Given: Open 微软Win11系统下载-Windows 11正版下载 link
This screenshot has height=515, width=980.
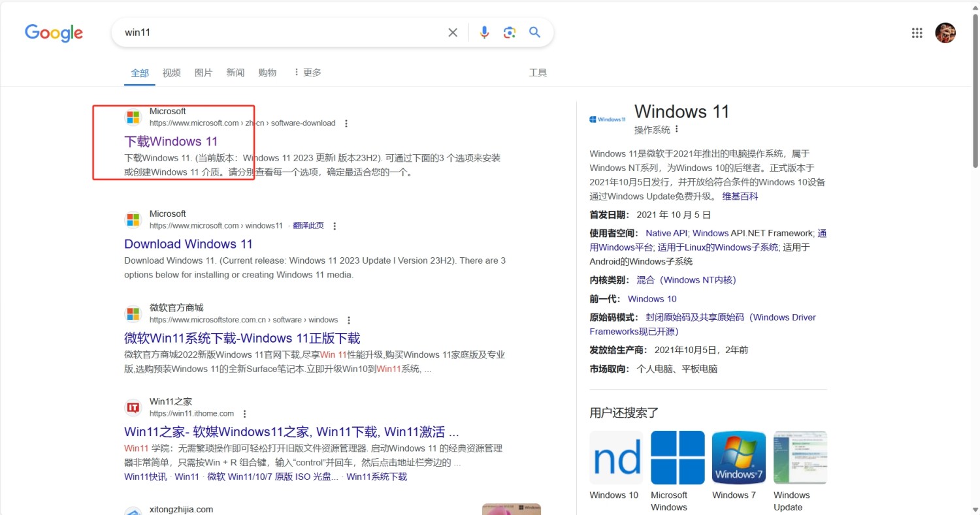Looking at the screenshot, I should point(242,338).
